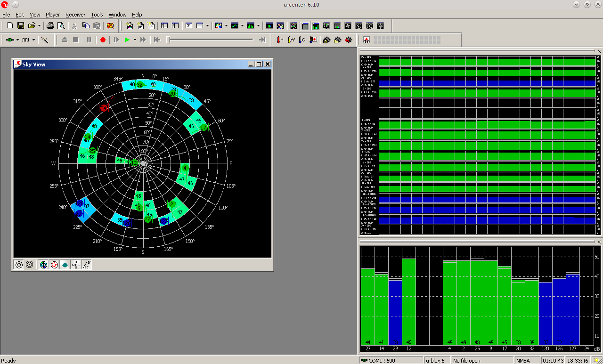Open the Tools menu
The width and height of the screenshot is (603, 364).
tap(97, 15)
